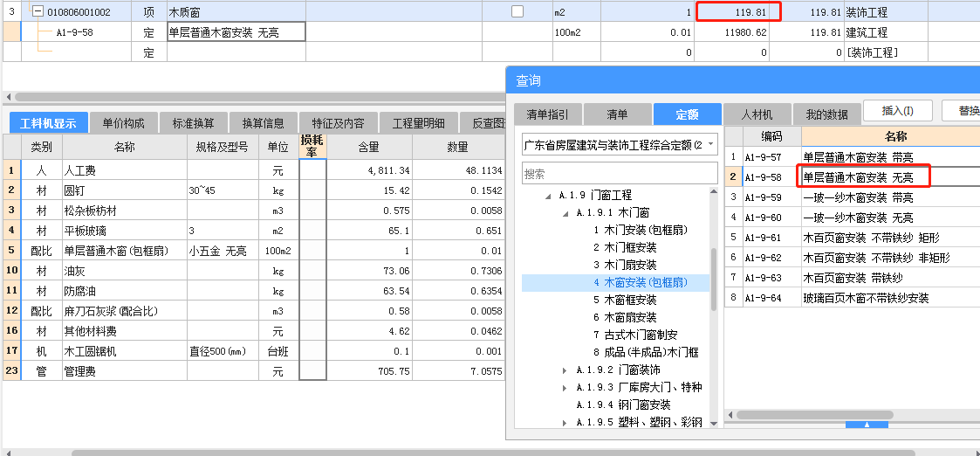Select the 清单指引 tab in query dialog

tap(547, 114)
